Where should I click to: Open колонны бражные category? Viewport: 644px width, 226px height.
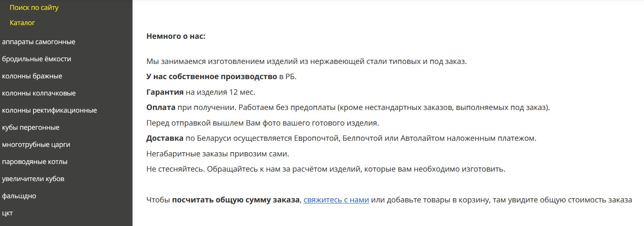[x=32, y=76]
